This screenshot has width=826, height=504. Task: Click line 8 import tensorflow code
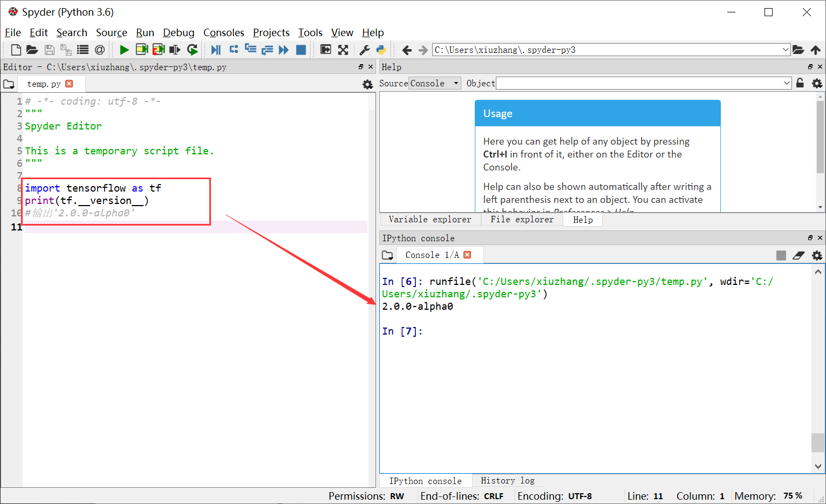93,188
